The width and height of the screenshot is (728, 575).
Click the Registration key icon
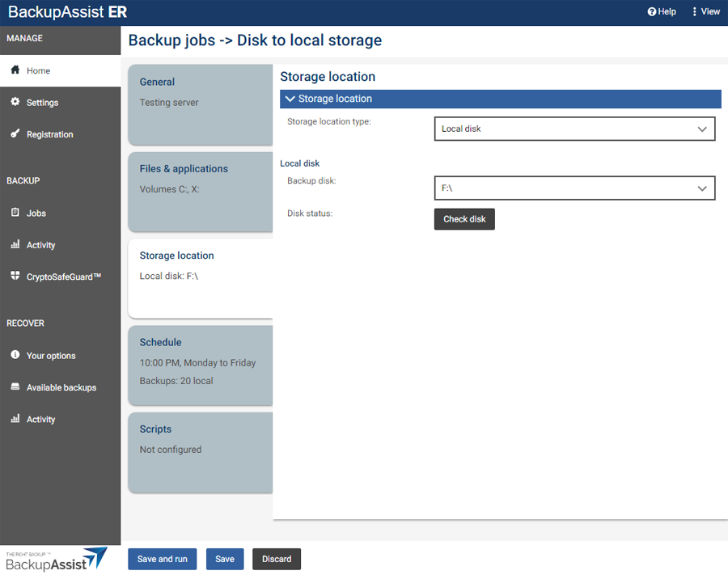(15, 133)
